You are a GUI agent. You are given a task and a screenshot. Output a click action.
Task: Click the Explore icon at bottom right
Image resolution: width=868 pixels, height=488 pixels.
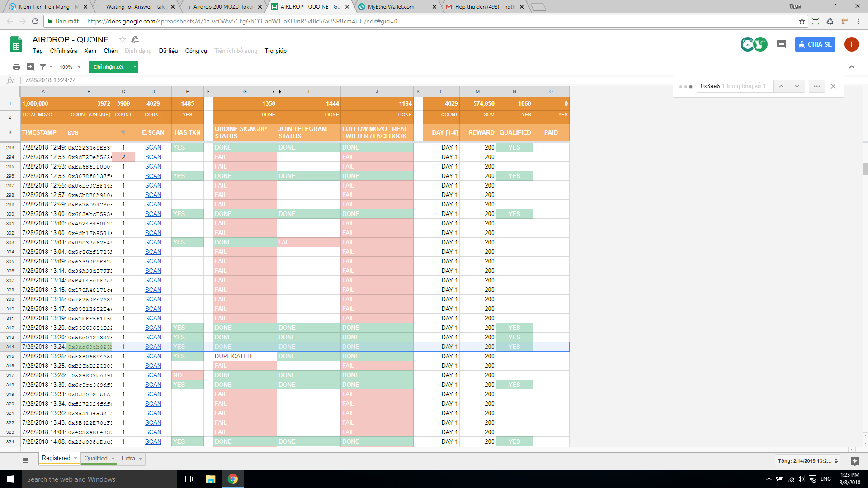click(854, 461)
